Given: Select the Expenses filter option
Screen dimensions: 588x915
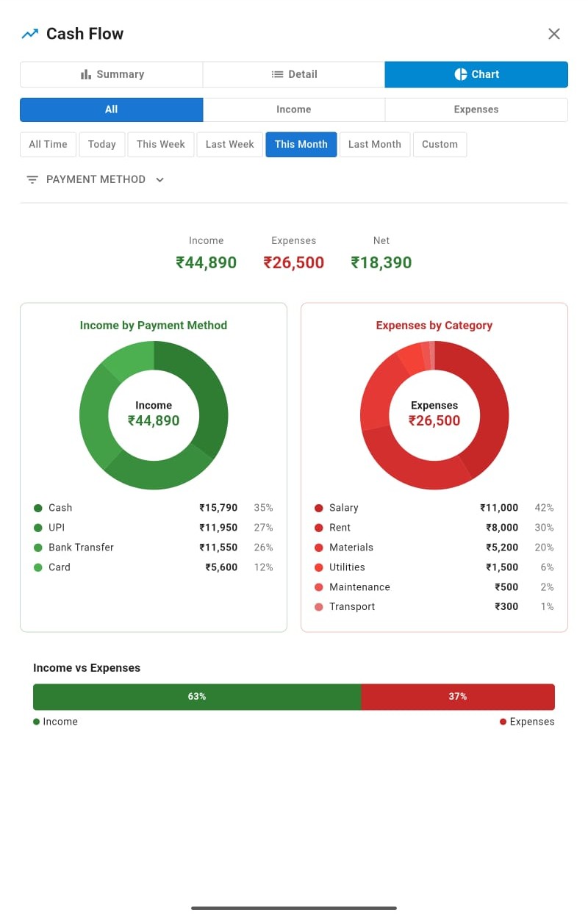Looking at the screenshot, I should point(476,110).
